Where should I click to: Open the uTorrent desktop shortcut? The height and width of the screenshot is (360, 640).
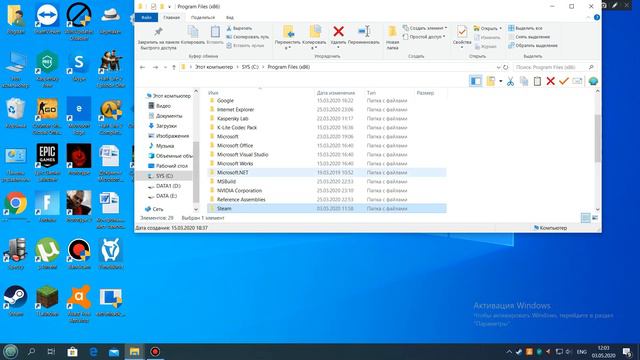[47, 253]
